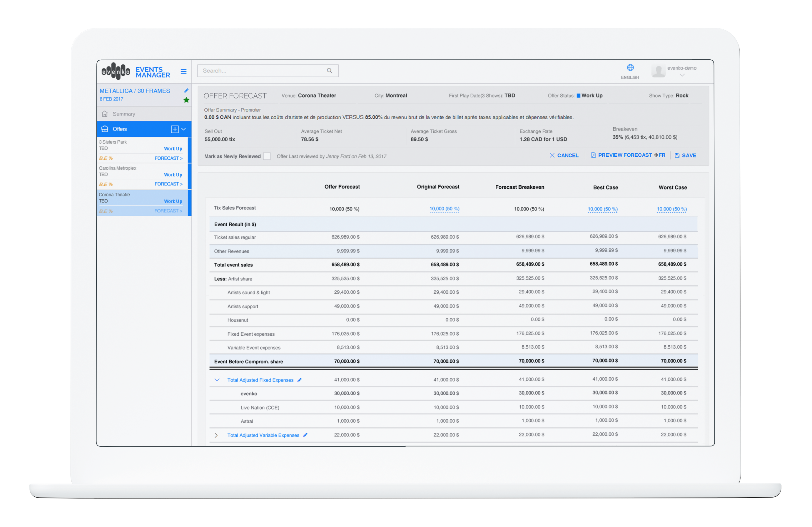Click Best Case tix sales link
The image size is (812, 527).
pyautogui.click(x=602, y=209)
